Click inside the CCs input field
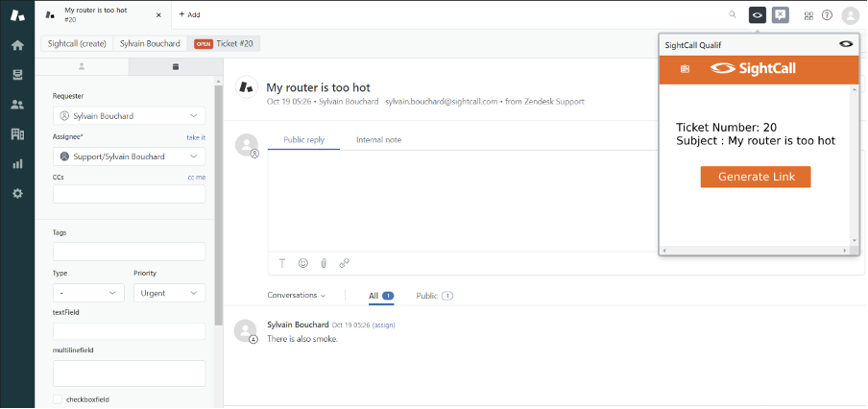The image size is (868, 409). (129, 194)
